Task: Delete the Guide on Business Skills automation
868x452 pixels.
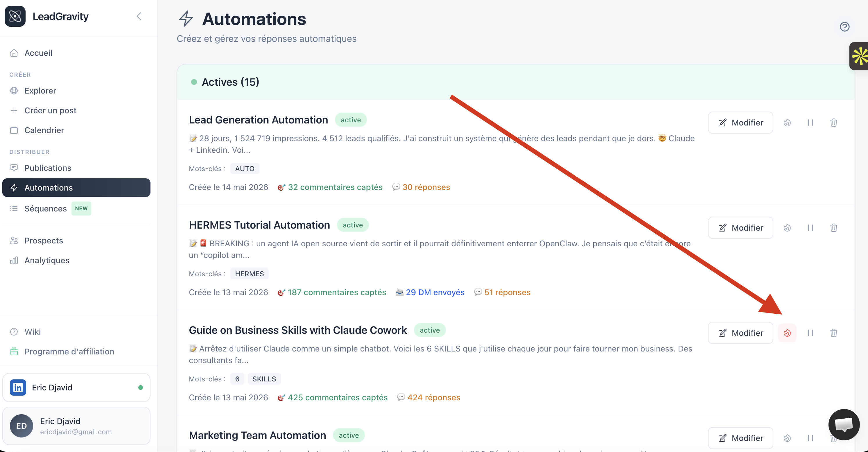Action: tap(834, 333)
